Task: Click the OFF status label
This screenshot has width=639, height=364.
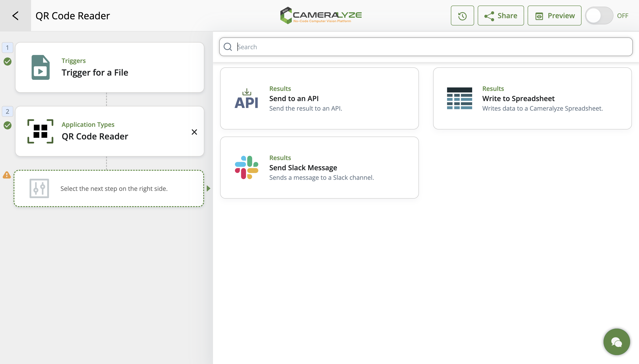Action: [x=623, y=16]
